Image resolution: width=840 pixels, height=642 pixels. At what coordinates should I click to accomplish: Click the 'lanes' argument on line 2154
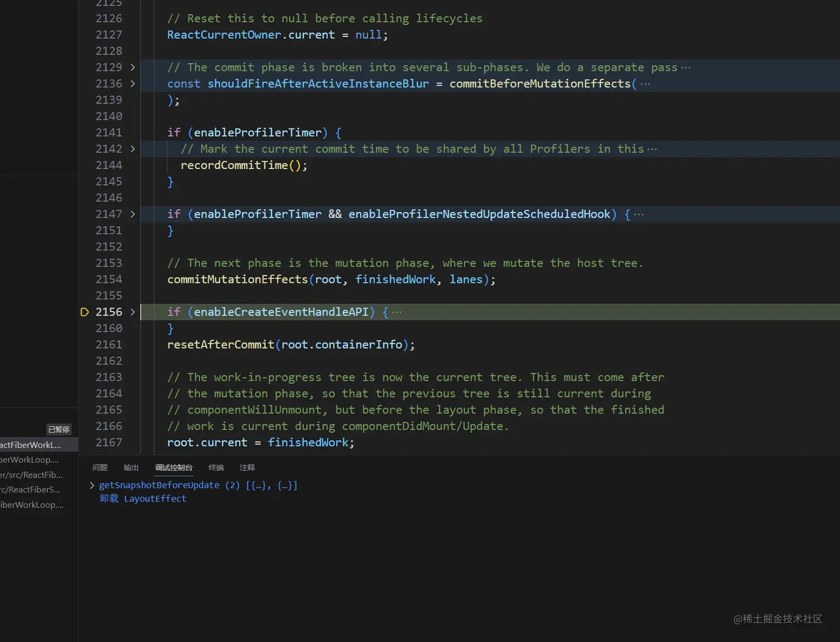click(x=466, y=279)
